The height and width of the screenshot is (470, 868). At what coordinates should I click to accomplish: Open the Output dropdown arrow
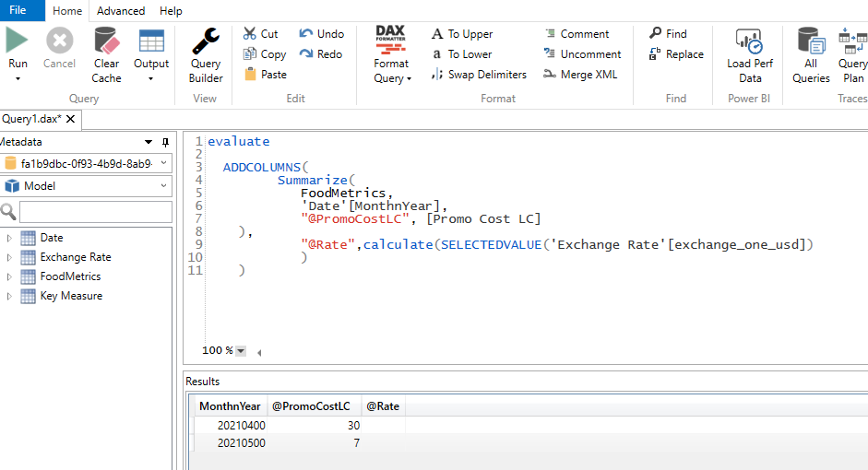point(150,79)
